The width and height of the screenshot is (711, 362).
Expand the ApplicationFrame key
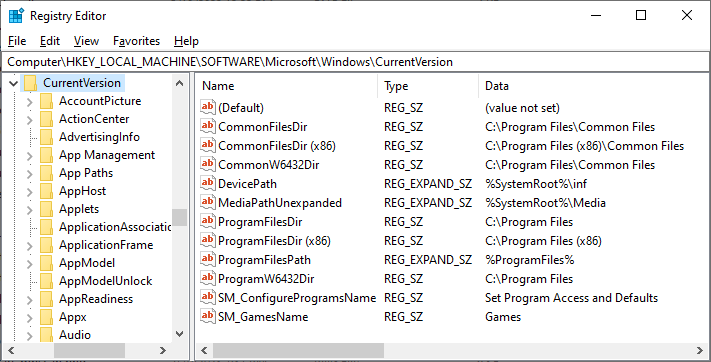[x=29, y=245]
